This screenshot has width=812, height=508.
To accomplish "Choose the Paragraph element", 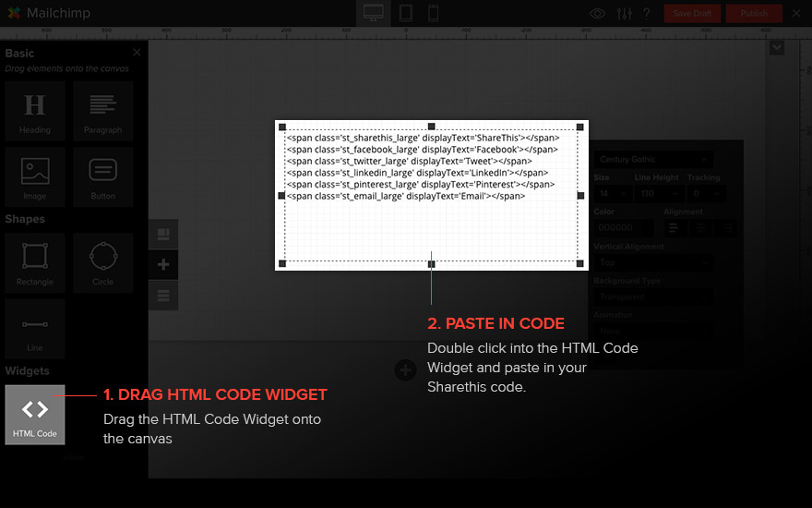I will coord(102,111).
